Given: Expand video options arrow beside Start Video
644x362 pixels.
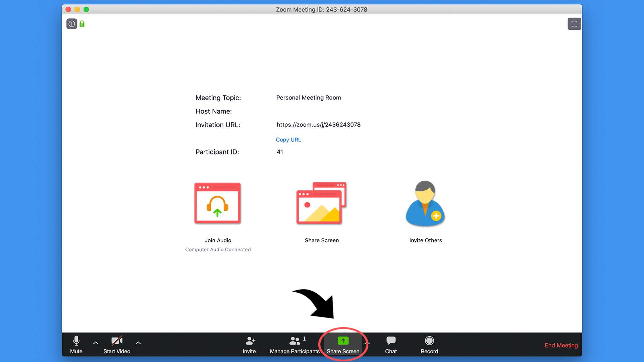Looking at the screenshot, I should 138,343.
